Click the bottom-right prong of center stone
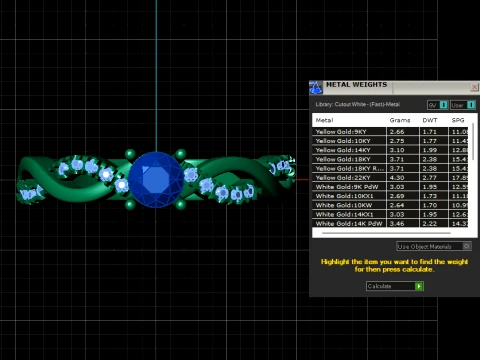Image resolution: width=480 pixels, height=360 pixels. 181,204
